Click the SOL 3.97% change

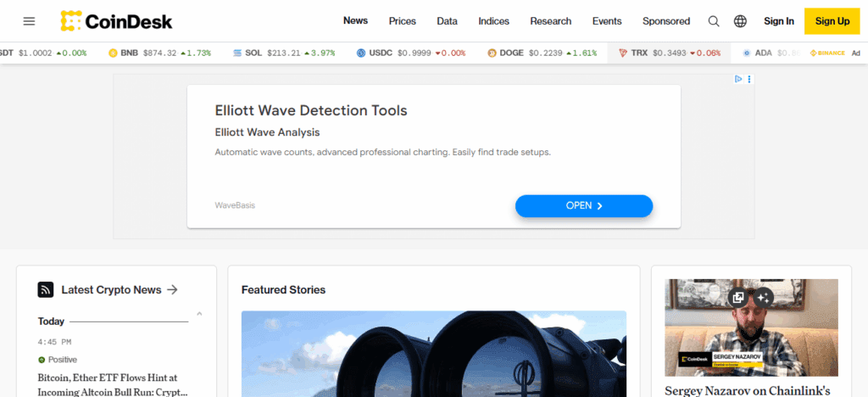click(320, 53)
